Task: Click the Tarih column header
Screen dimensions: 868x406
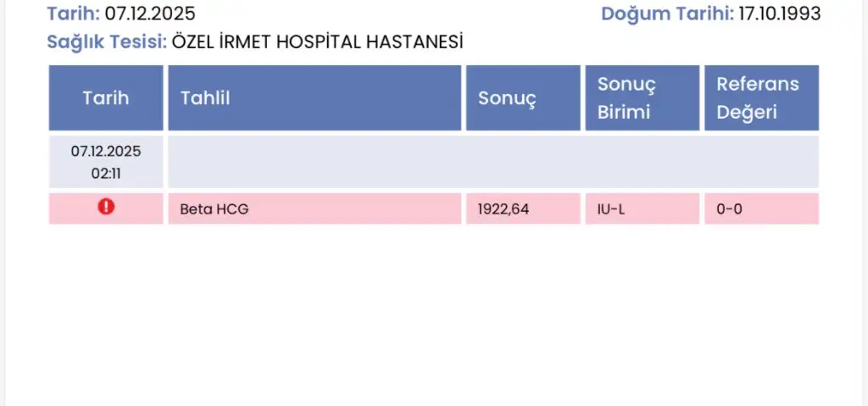Action: (x=106, y=97)
